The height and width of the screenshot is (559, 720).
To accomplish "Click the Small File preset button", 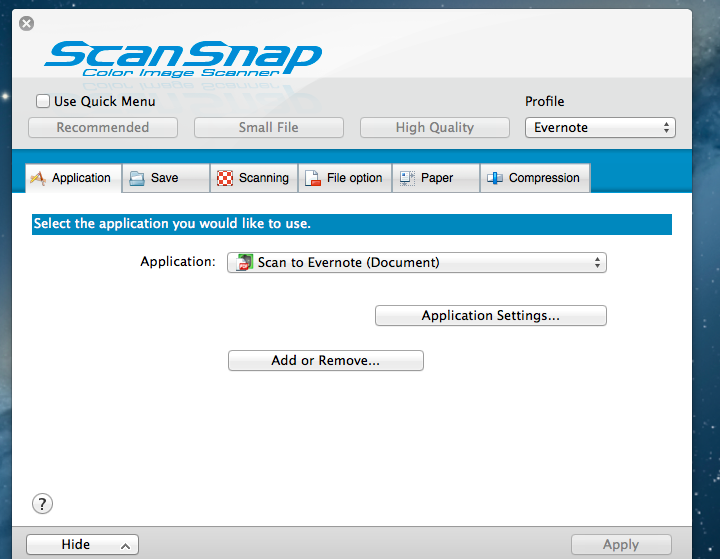I will pyautogui.click(x=269, y=128).
